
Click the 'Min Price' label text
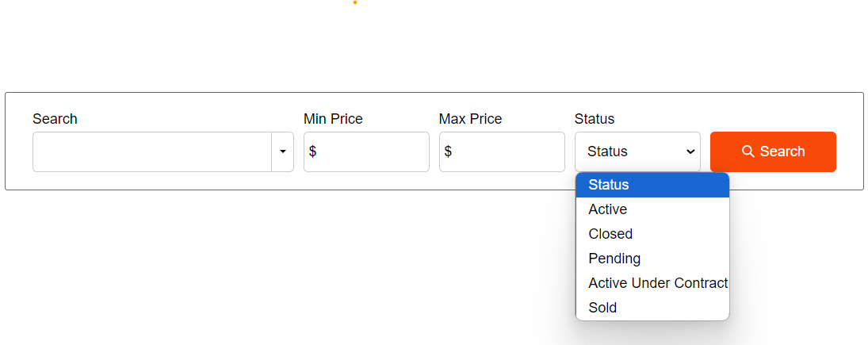(333, 119)
